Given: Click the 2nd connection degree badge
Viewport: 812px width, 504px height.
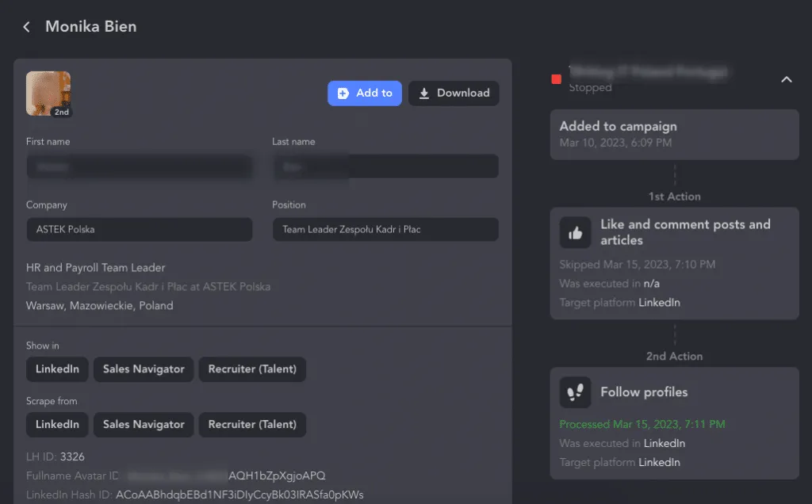Looking at the screenshot, I should point(61,112).
